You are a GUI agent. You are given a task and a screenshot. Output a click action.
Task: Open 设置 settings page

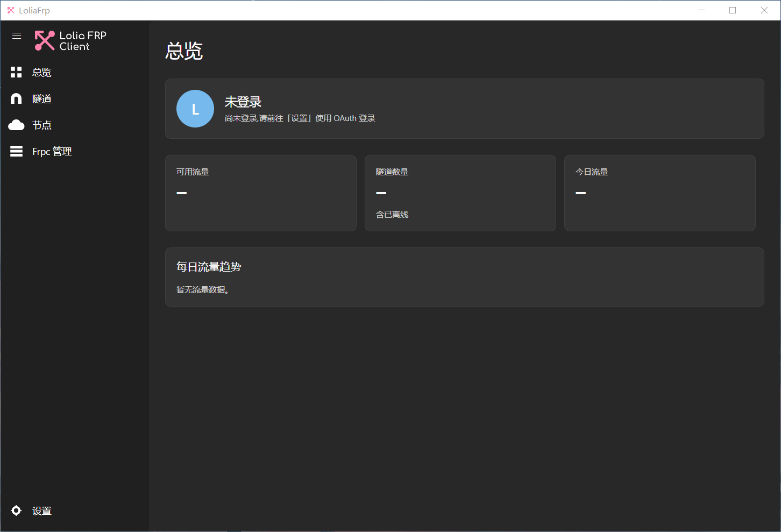click(x=74, y=510)
